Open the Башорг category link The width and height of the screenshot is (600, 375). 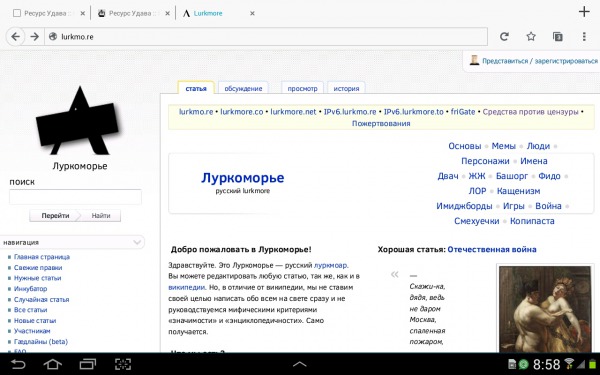click(512, 176)
